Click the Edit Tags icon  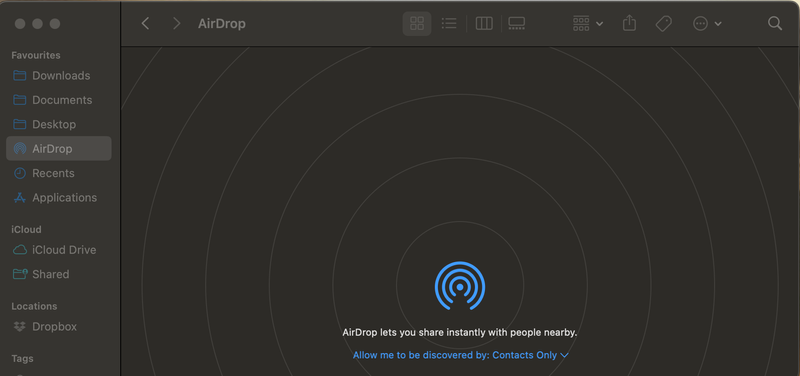[663, 23]
